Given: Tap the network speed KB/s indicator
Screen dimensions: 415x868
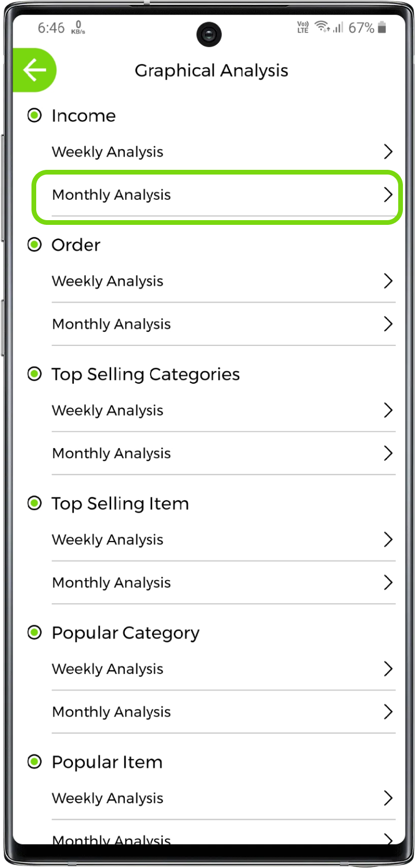Looking at the screenshot, I should 78,28.
